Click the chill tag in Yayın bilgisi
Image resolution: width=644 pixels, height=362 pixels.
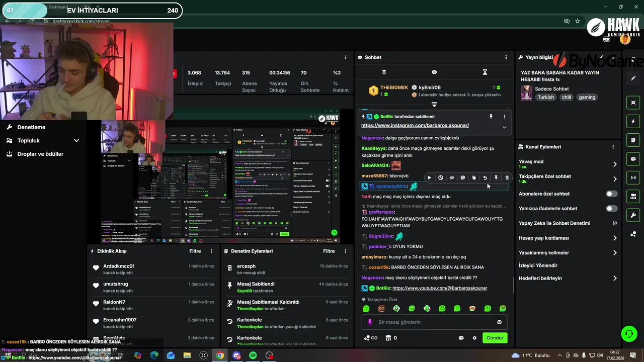point(567,98)
